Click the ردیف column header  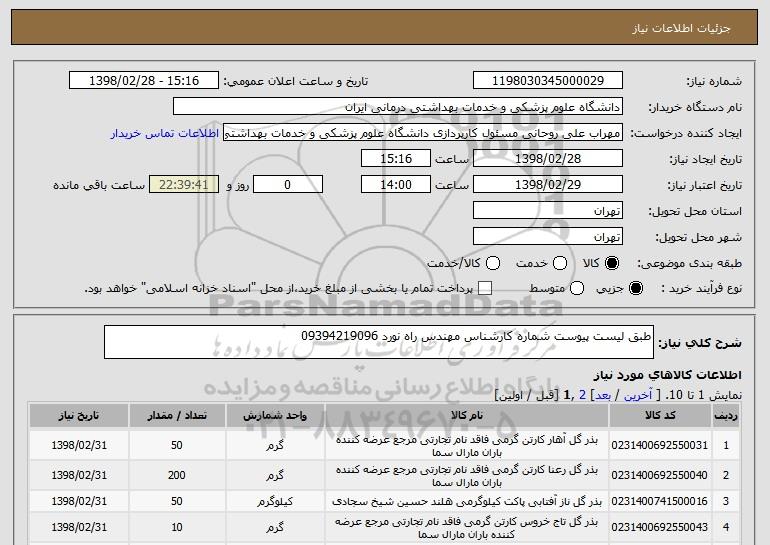coord(726,415)
